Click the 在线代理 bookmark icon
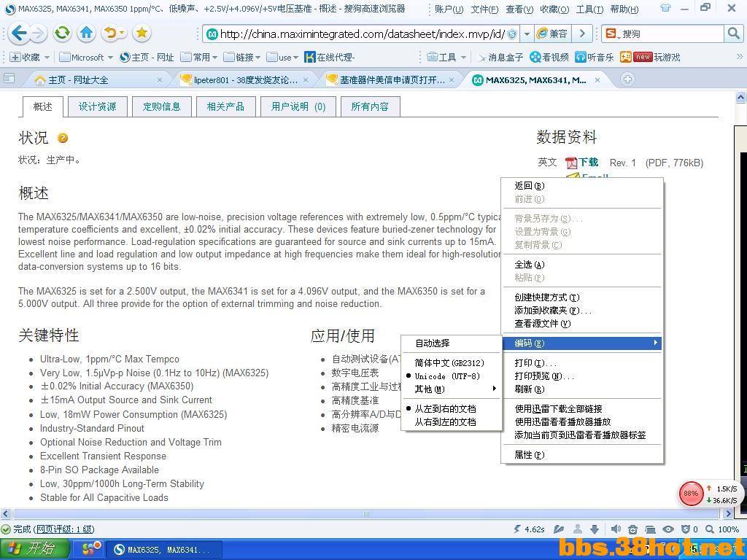 pyautogui.click(x=310, y=57)
